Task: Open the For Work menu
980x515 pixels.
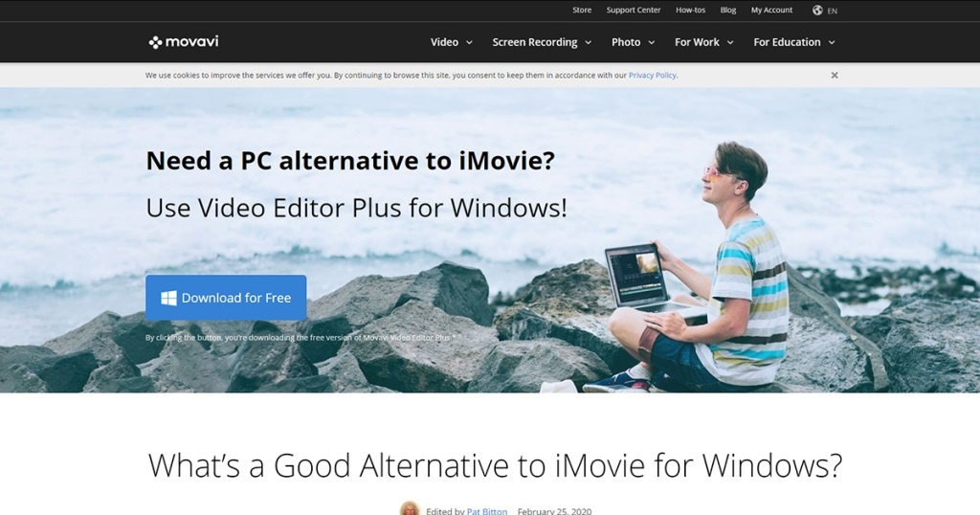Action: [703, 42]
